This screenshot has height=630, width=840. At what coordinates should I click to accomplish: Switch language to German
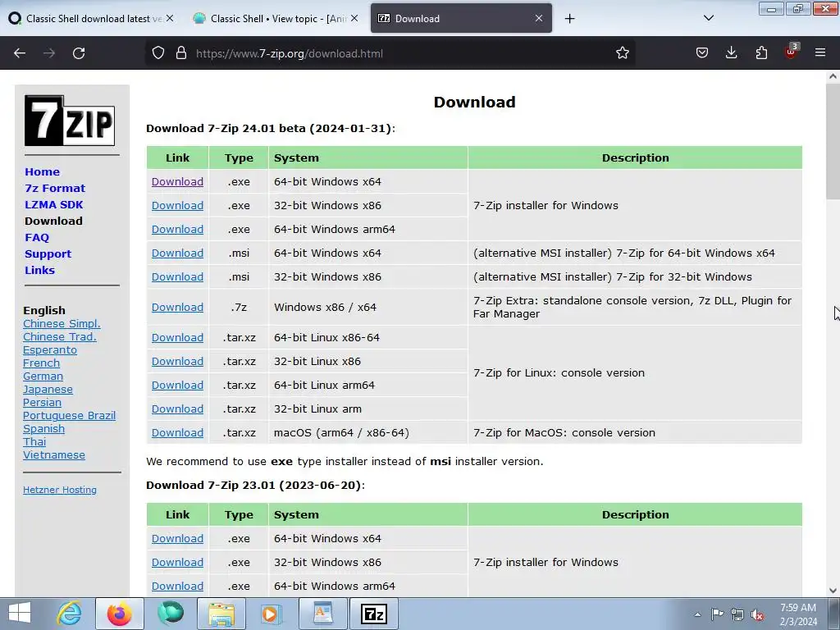tap(43, 376)
